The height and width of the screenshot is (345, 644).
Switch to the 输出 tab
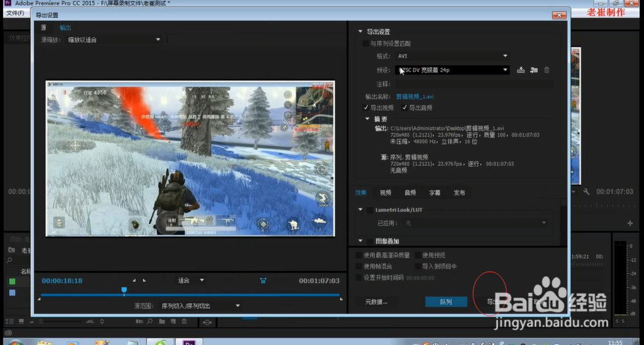(x=65, y=28)
